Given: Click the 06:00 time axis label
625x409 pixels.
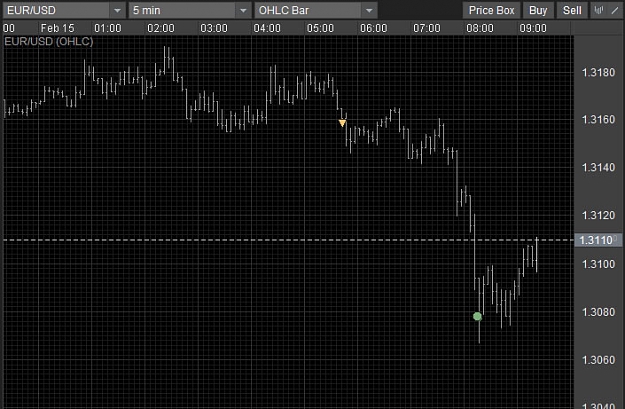Looking at the screenshot, I should click(x=373, y=28).
